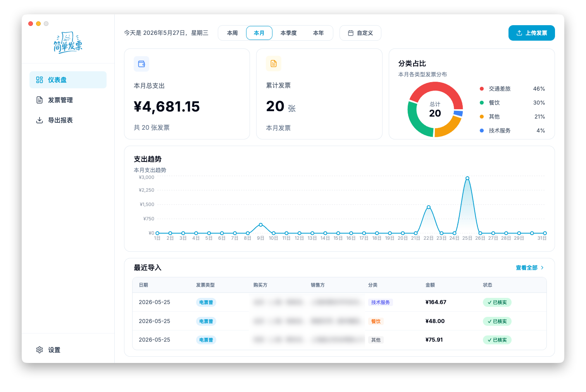Select the 本月 period tab
Screen dimensions: 586x392
click(259, 33)
